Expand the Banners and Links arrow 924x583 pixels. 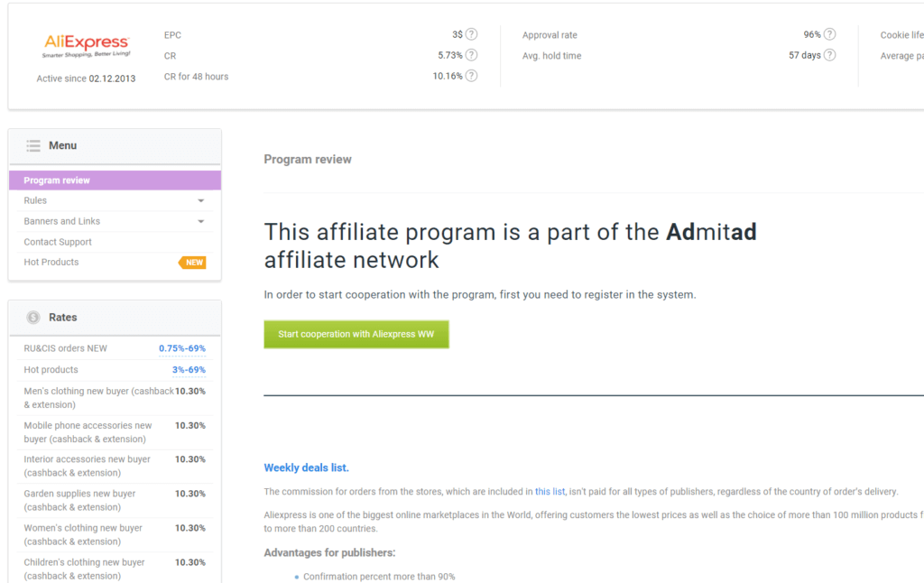pos(201,222)
